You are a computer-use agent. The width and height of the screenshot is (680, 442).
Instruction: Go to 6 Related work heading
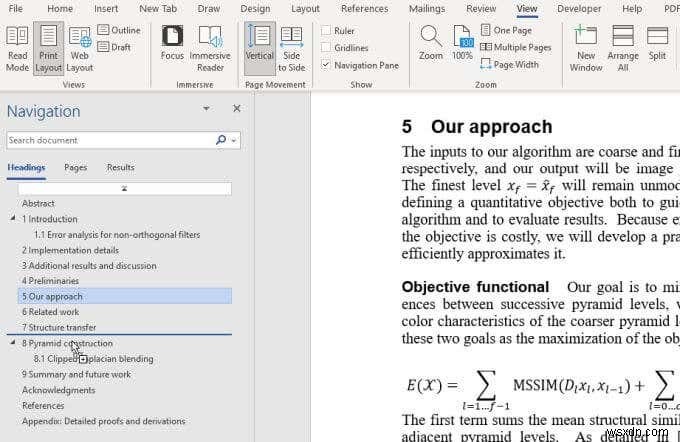pyautogui.click(x=50, y=311)
